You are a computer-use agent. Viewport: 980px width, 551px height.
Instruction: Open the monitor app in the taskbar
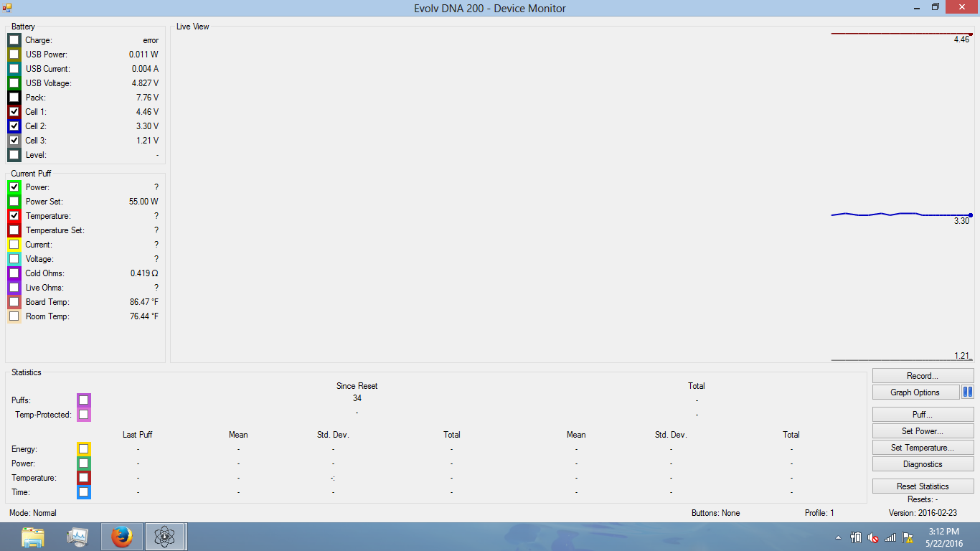click(x=77, y=537)
